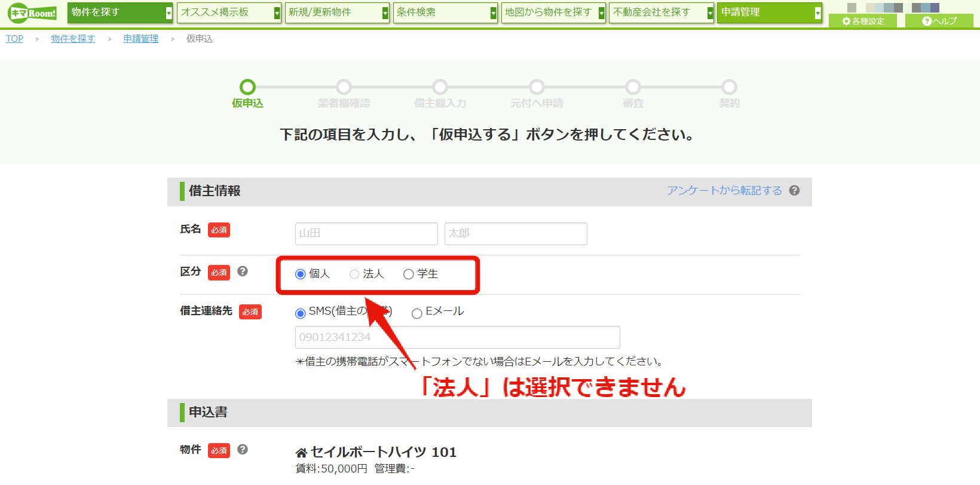Click the help icon next to 区分
The width and height of the screenshot is (980, 485).
243,271
